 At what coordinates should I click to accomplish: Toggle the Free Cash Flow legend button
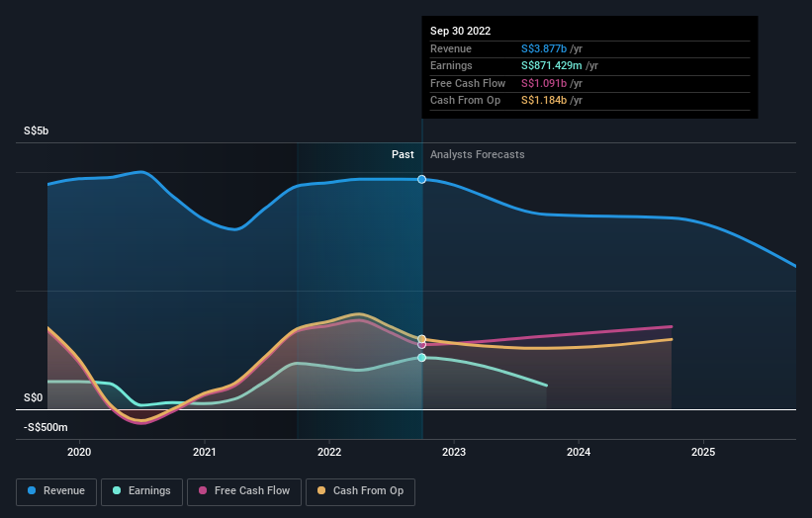[x=244, y=491]
